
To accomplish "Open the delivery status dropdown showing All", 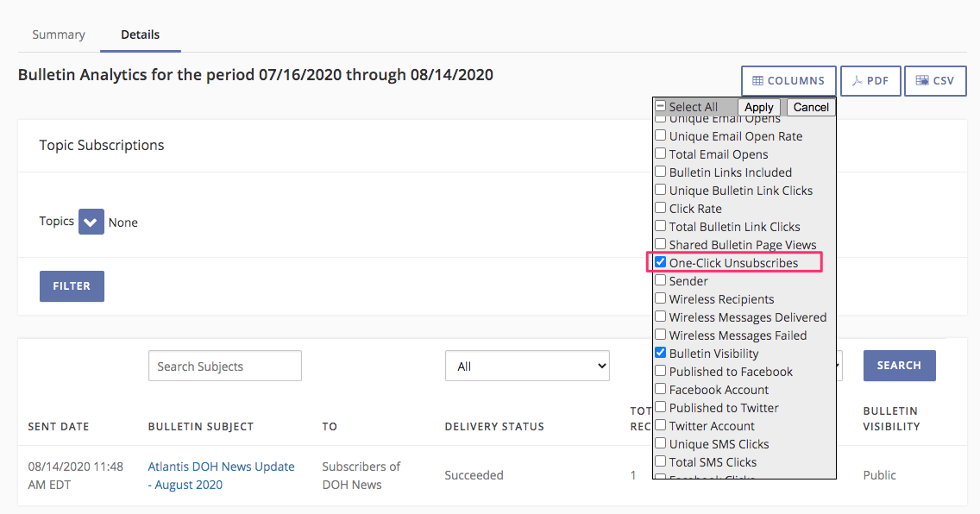I will [x=527, y=366].
